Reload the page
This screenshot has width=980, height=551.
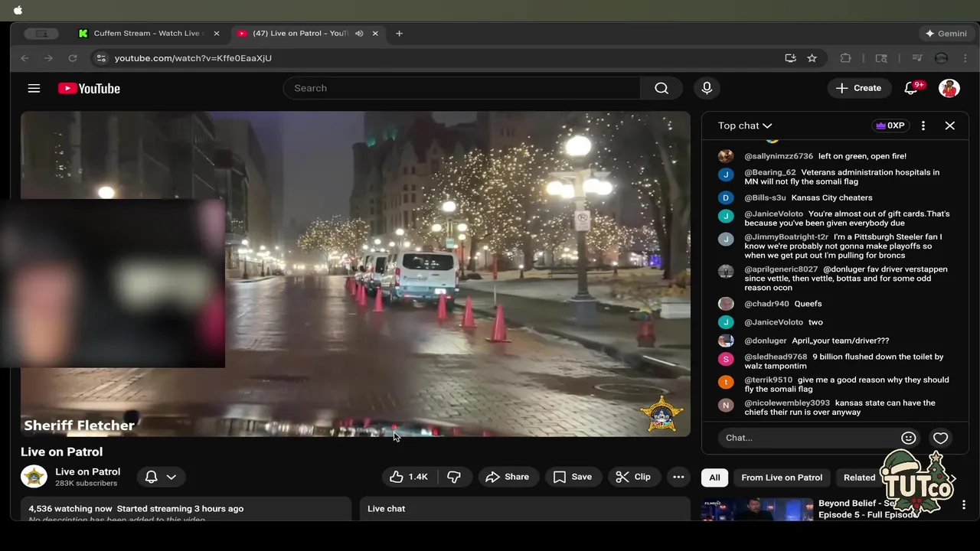point(73,58)
